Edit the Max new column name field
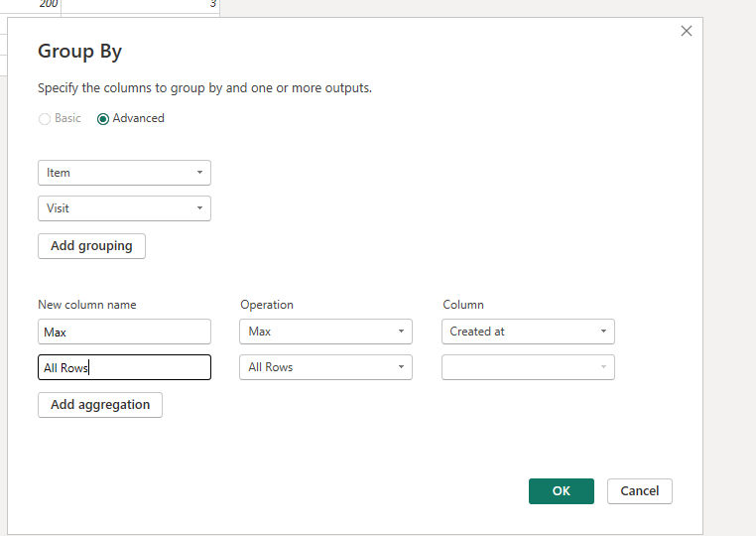Image resolution: width=756 pixels, height=536 pixels. click(x=124, y=332)
